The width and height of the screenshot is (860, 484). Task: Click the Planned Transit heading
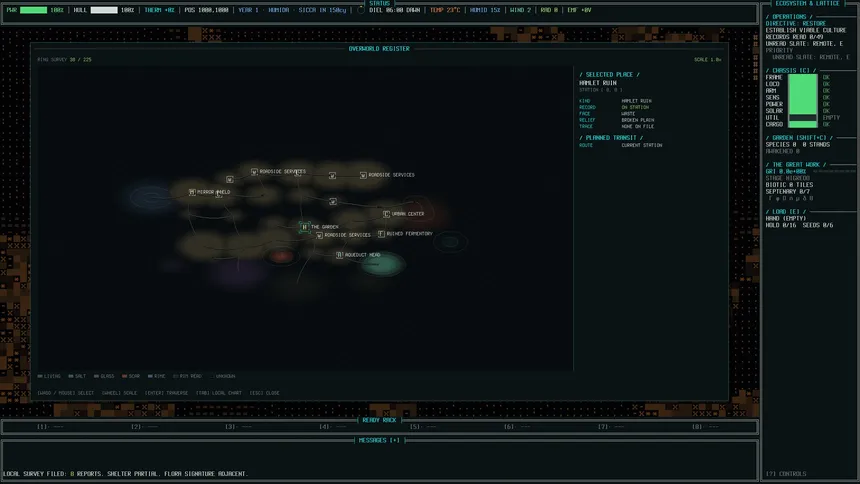(x=611, y=138)
